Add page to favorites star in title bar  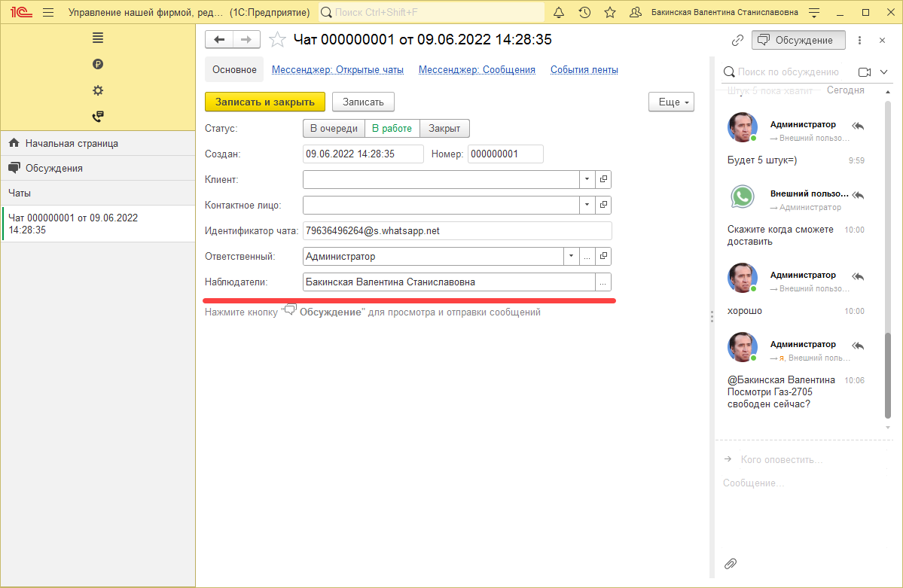[610, 13]
